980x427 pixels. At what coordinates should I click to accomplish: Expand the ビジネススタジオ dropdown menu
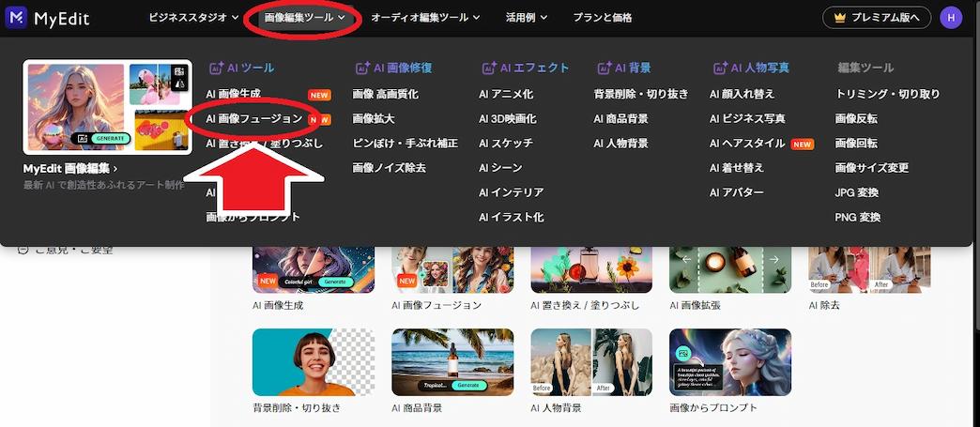(193, 18)
